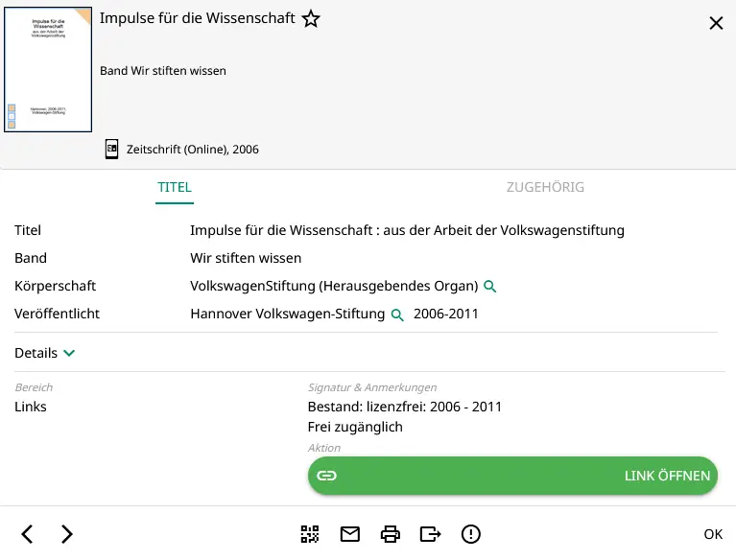Click the title text Impulse für die Wissenschaft
This screenshot has height=560, width=736.
click(198, 18)
